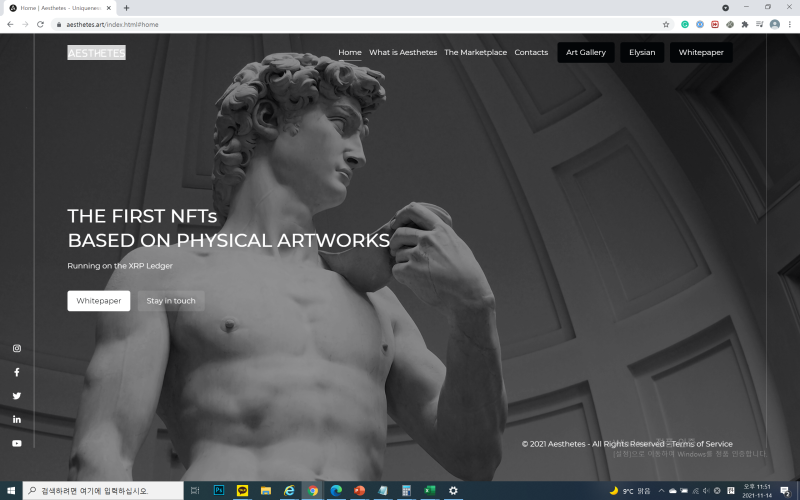The height and width of the screenshot is (500, 800).
Task: Select the Home | Aesthetes browser tab
Action: click(x=59, y=8)
